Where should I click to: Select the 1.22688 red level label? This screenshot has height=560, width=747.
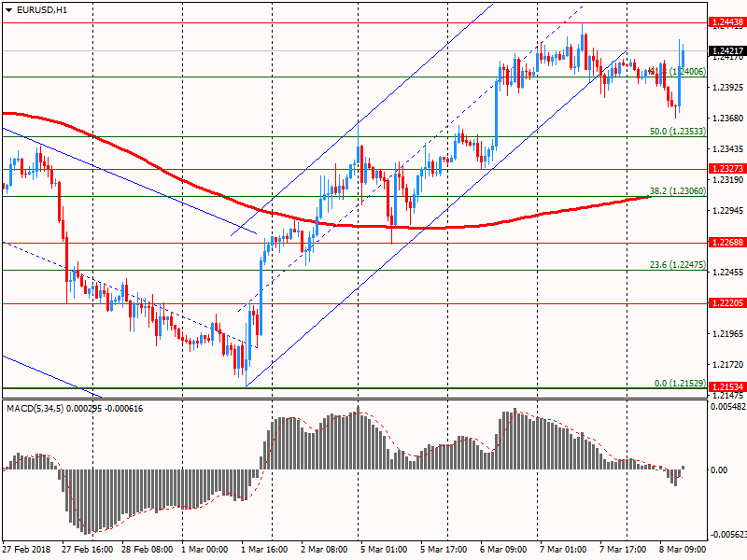tap(727, 243)
